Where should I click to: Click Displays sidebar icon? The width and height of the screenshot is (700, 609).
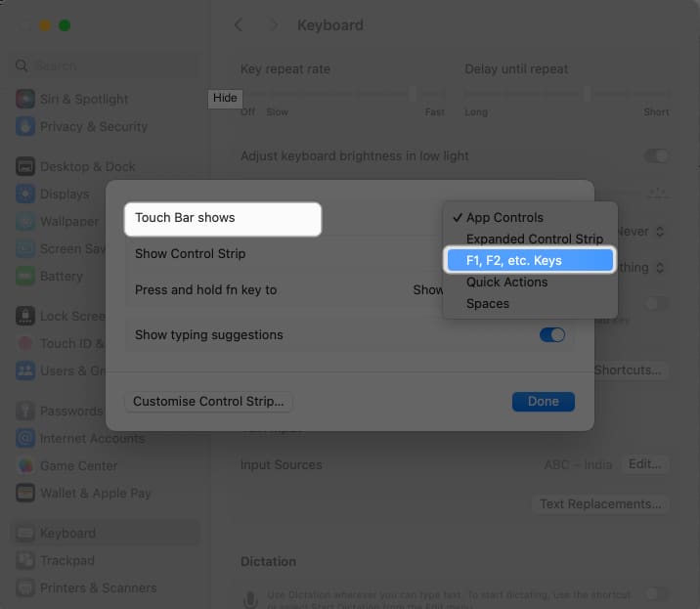(25, 194)
